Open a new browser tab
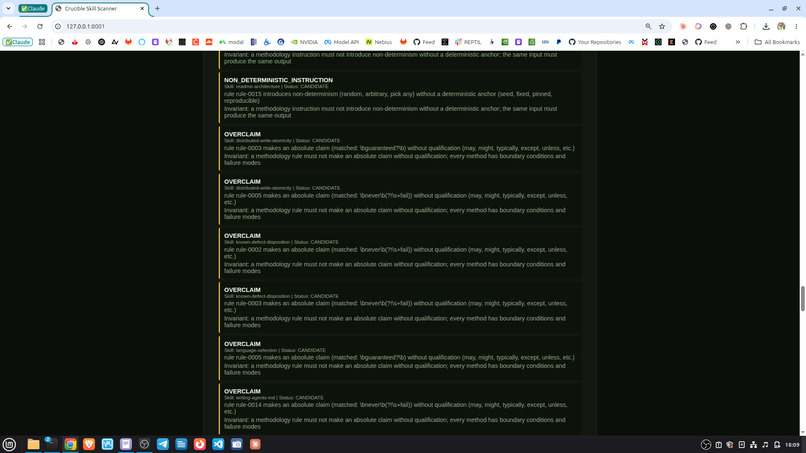The width and height of the screenshot is (806, 453). click(157, 9)
